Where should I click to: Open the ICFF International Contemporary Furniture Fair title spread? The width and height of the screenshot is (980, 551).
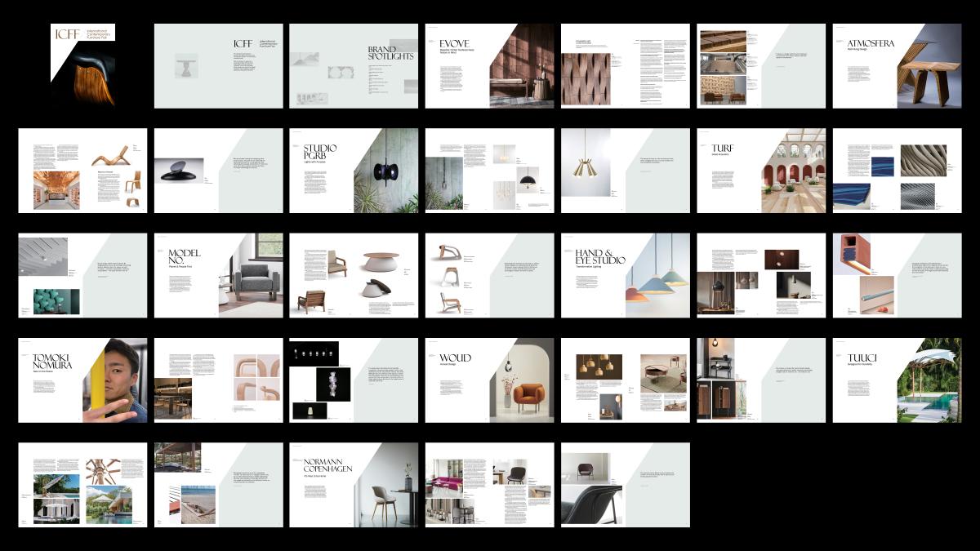coord(219,65)
